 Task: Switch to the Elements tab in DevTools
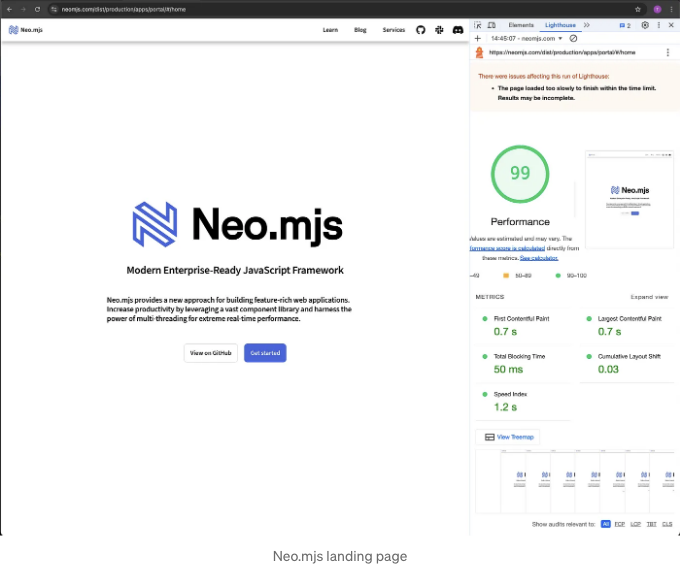click(x=521, y=25)
